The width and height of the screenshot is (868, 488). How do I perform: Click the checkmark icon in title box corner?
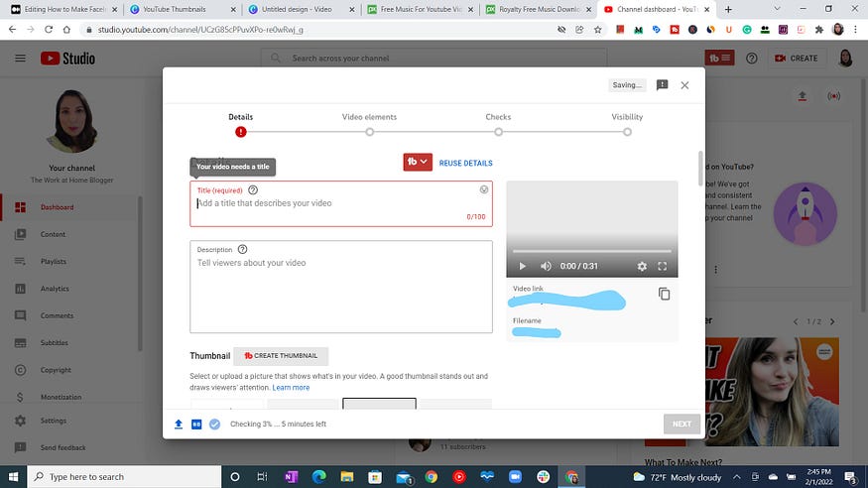(x=484, y=189)
